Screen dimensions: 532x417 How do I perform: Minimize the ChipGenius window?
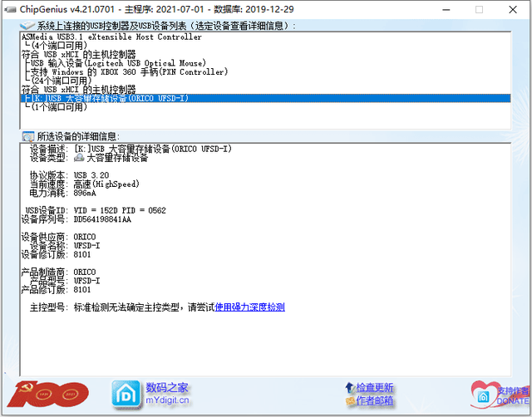(x=446, y=10)
